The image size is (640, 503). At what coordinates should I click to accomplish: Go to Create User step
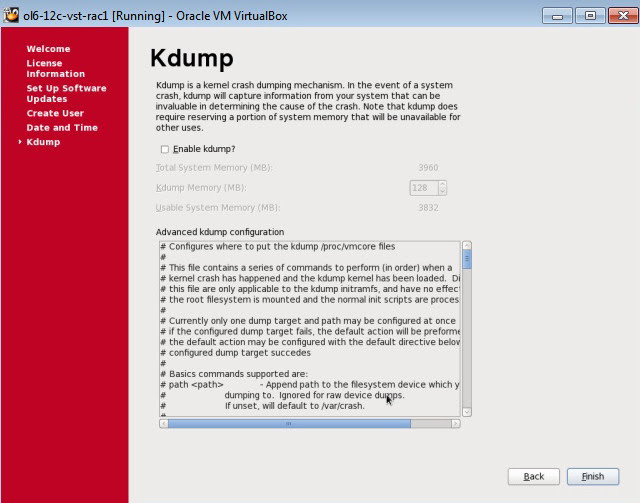click(x=55, y=113)
